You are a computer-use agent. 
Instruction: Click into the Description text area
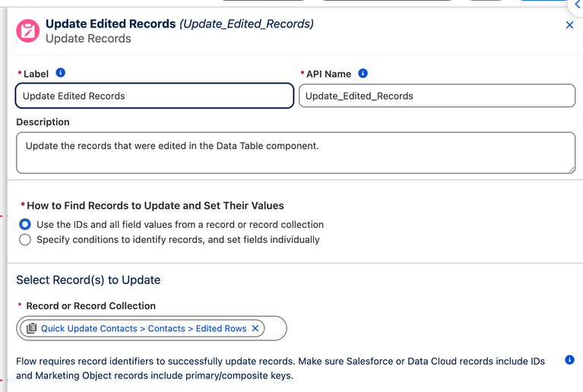[296, 153]
